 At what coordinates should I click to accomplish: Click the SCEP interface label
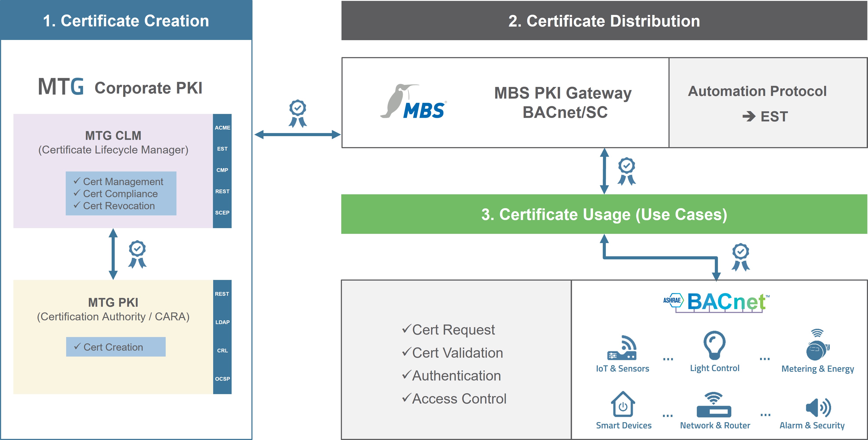222,213
